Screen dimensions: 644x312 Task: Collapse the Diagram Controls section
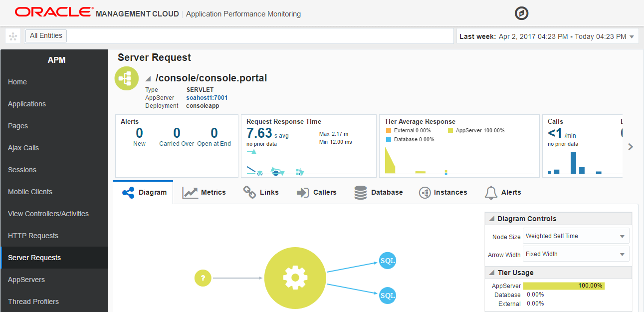click(491, 219)
